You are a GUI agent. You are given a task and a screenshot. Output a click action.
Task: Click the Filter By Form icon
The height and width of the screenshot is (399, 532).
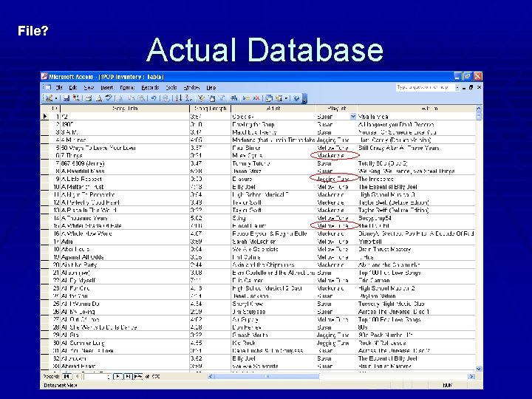click(212, 98)
